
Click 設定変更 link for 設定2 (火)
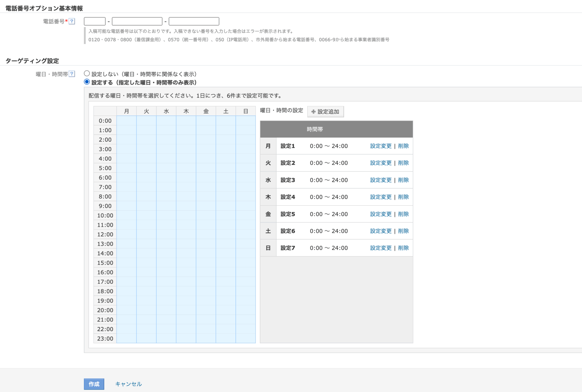pos(381,163)
